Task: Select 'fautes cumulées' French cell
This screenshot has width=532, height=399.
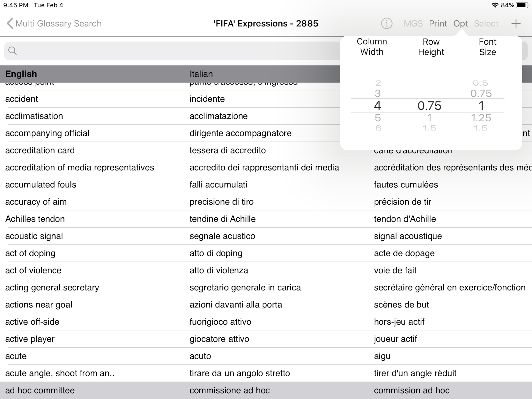Action: coord(406,184)
